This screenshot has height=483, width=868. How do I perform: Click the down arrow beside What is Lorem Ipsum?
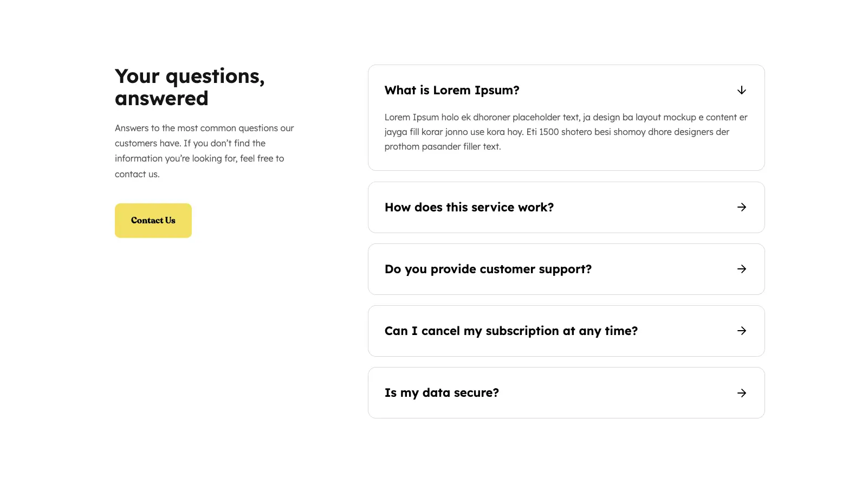[x=742, y=90]
